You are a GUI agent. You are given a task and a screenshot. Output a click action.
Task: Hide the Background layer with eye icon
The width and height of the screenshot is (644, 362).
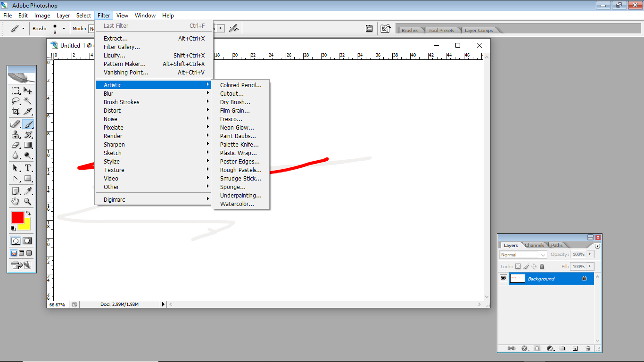[504, 279]
